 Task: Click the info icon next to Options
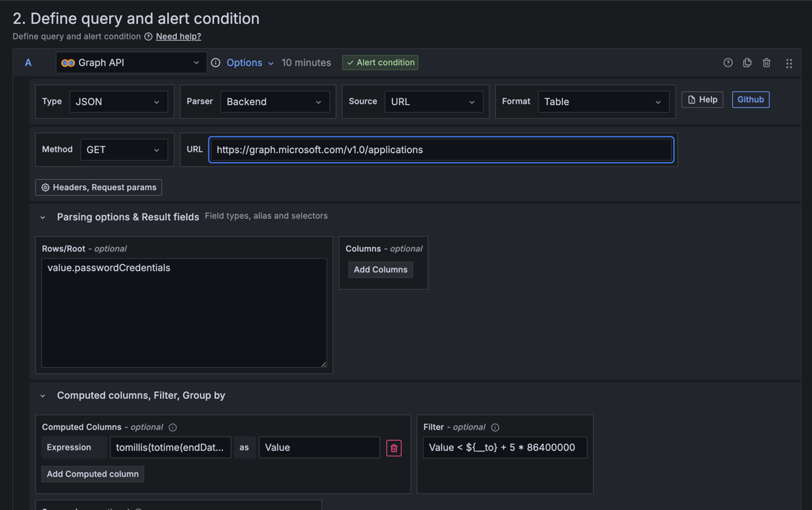coord(216,62)
